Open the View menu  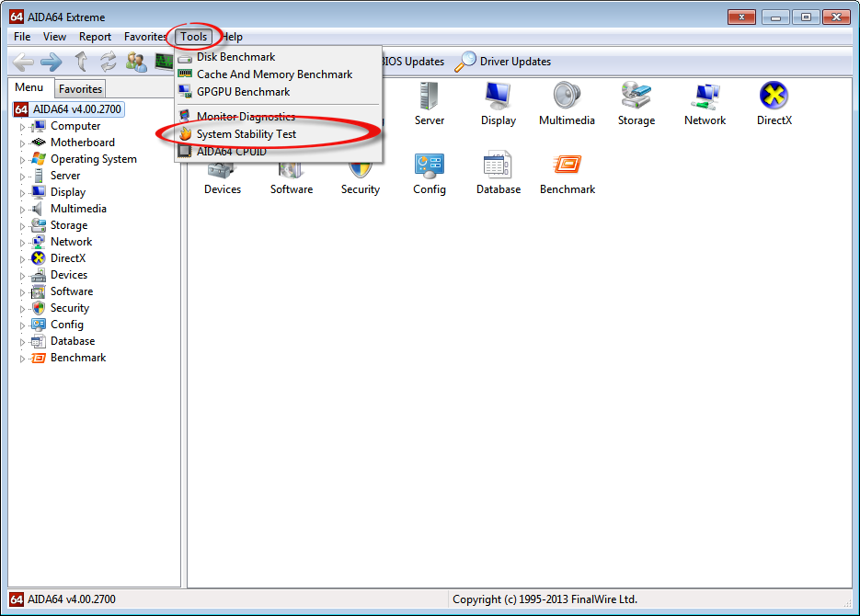tap(54, 37)
